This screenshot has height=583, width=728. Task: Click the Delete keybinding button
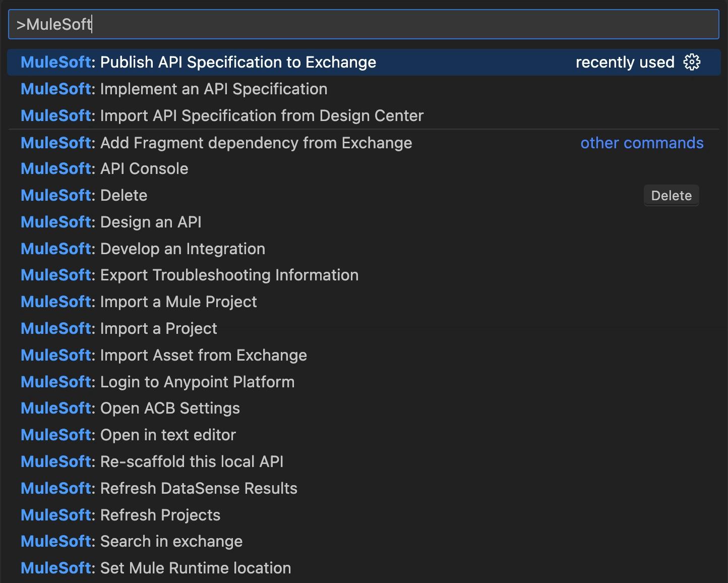[x=671, y=196]
